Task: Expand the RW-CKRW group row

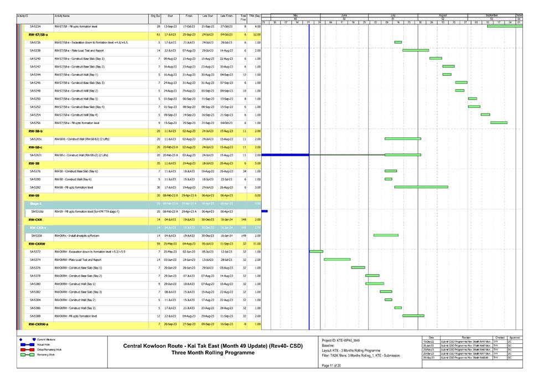Action: pyautogui.click(x=38, y=244)
